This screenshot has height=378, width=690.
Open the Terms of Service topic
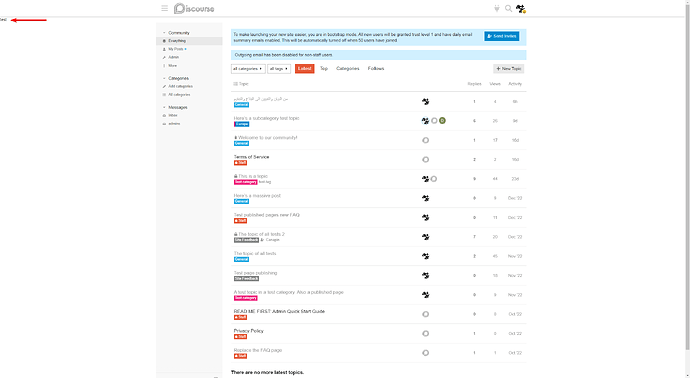point(251,157)
